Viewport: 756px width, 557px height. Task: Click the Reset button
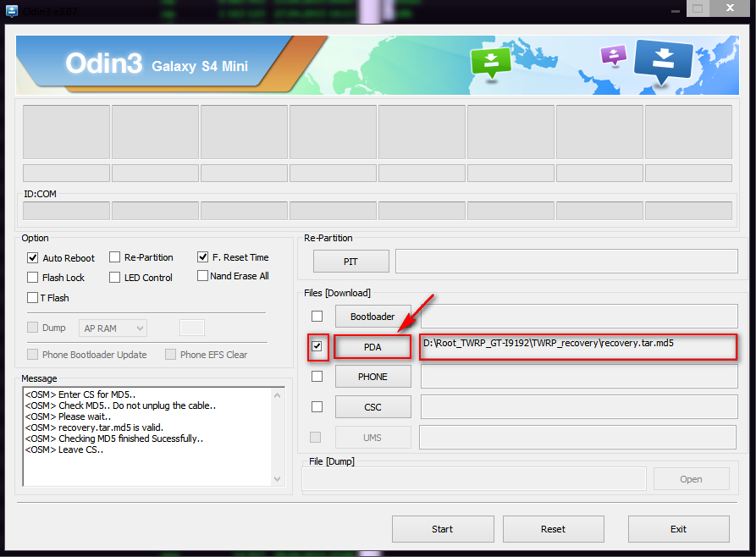(x=553, y=529)
